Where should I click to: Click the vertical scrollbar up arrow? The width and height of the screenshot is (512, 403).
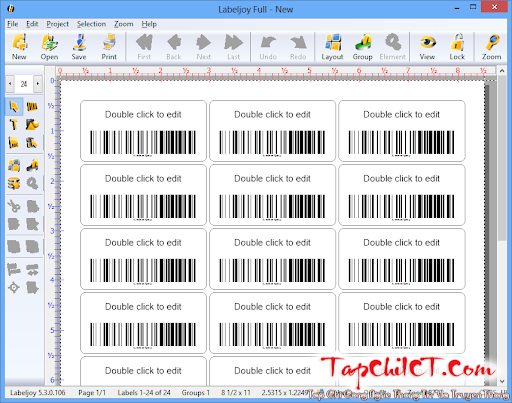[x=502, y=71]
